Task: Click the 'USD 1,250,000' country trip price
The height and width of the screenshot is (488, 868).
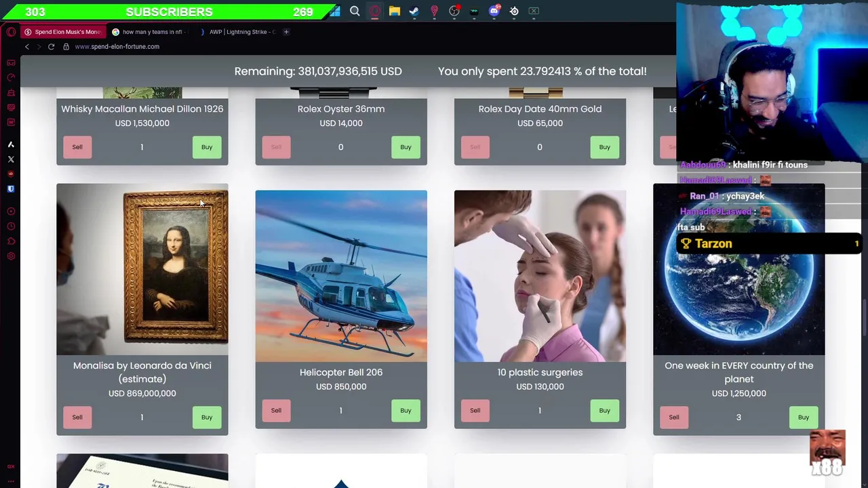Action: pyautogui.click(x=738, y=394)
